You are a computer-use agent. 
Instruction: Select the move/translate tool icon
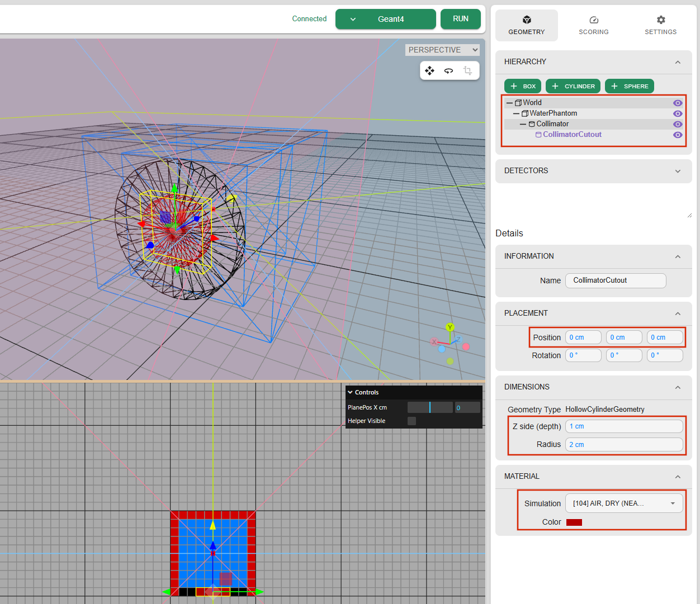[x=429, y=70]
